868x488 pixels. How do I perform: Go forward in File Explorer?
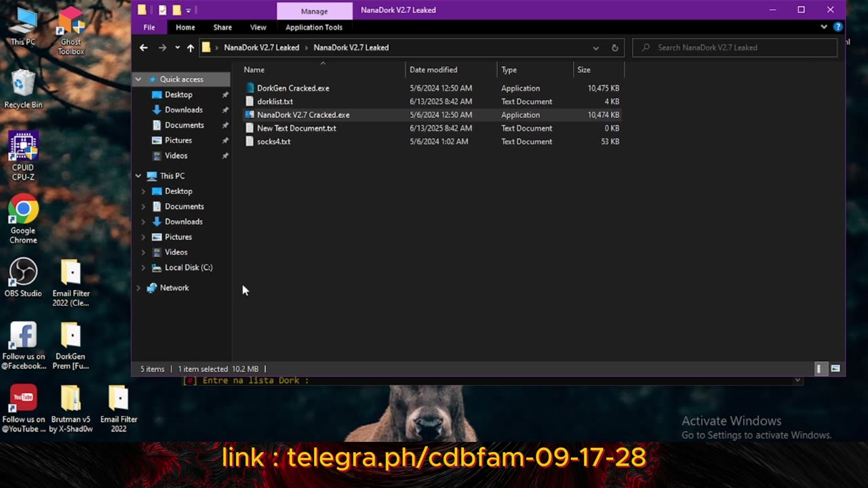pos(162,47)
